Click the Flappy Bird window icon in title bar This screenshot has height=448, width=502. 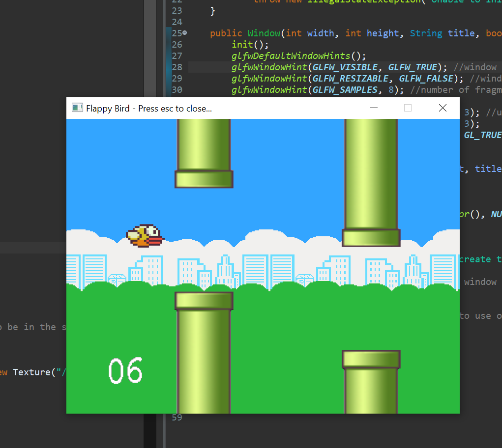coord(77,108)
